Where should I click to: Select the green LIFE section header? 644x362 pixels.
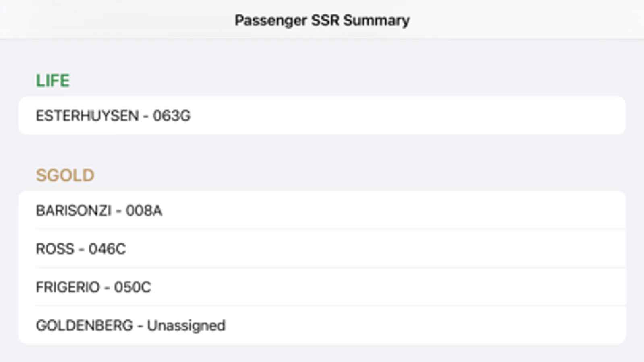(53, 81)
